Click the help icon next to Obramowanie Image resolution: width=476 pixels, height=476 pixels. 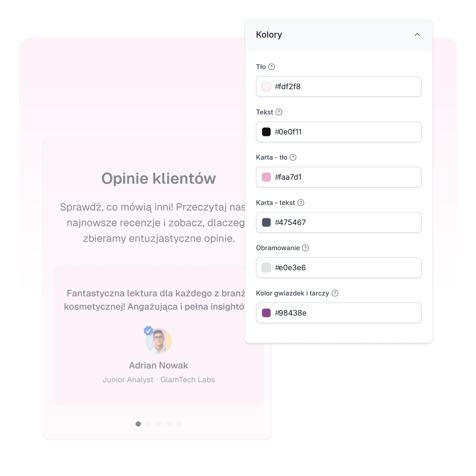305,248
